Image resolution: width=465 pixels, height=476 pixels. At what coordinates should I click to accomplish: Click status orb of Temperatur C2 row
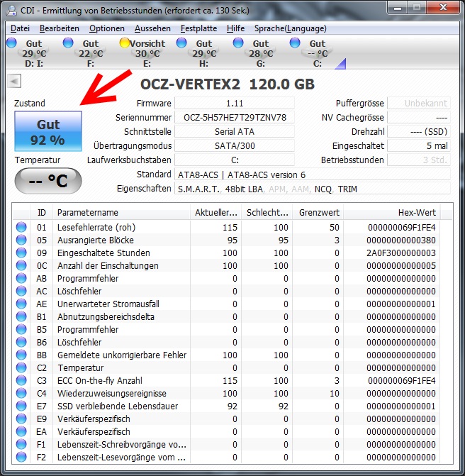tap(21, 367)
